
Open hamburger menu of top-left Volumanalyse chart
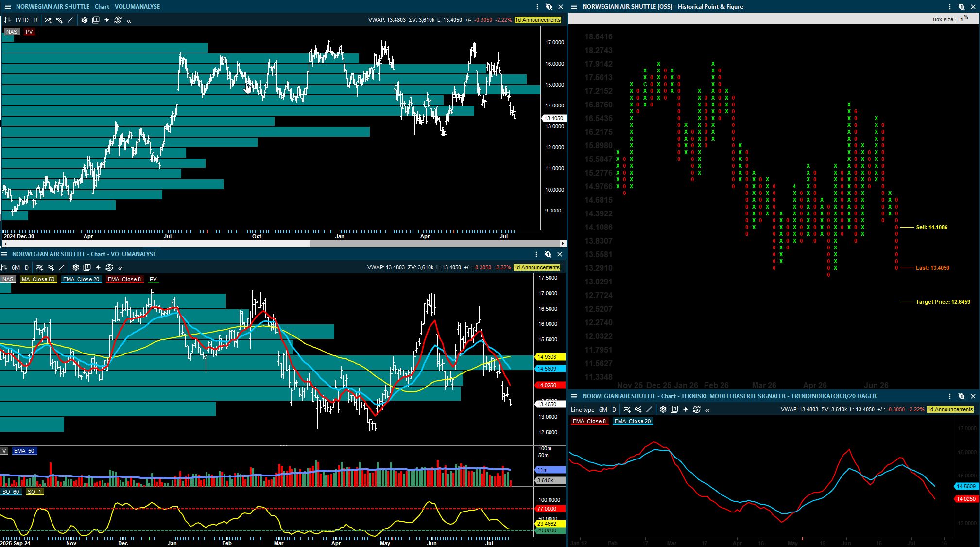7,7
